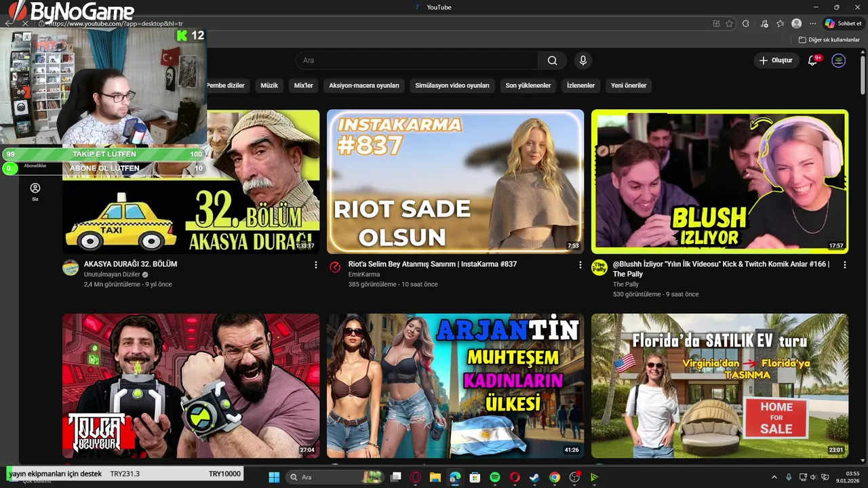Select the Son yüklenenler chip

528,85
